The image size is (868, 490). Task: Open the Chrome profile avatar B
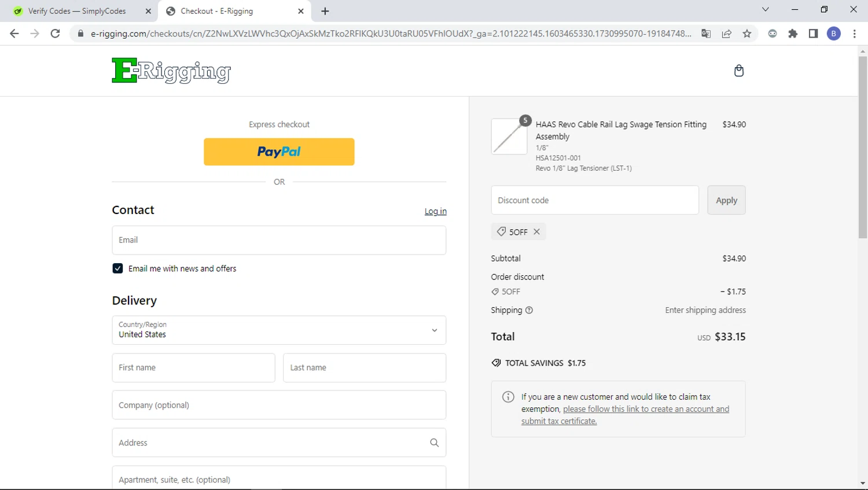click(x=834, y=34)
